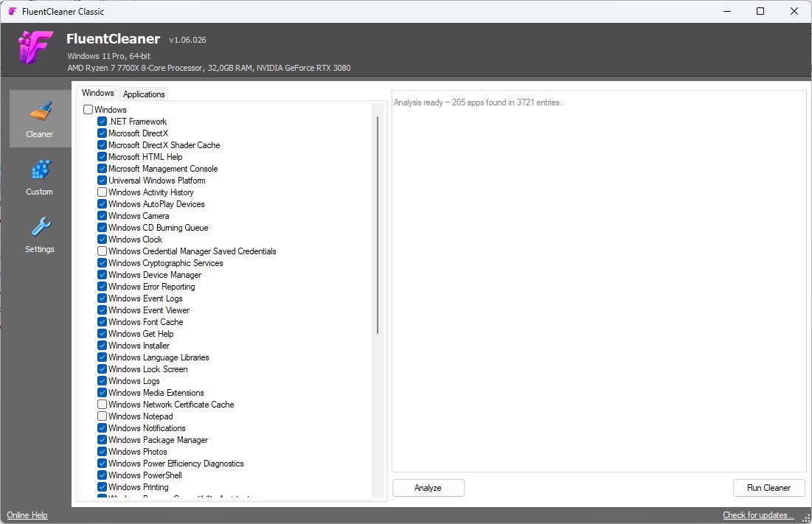Select Windows Logs label
The width and height of the screenshot is (812, 524).
[133, 381]
